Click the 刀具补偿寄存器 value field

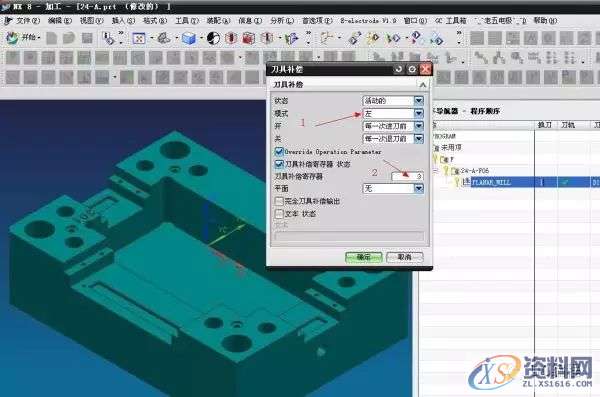coord(407,176)
